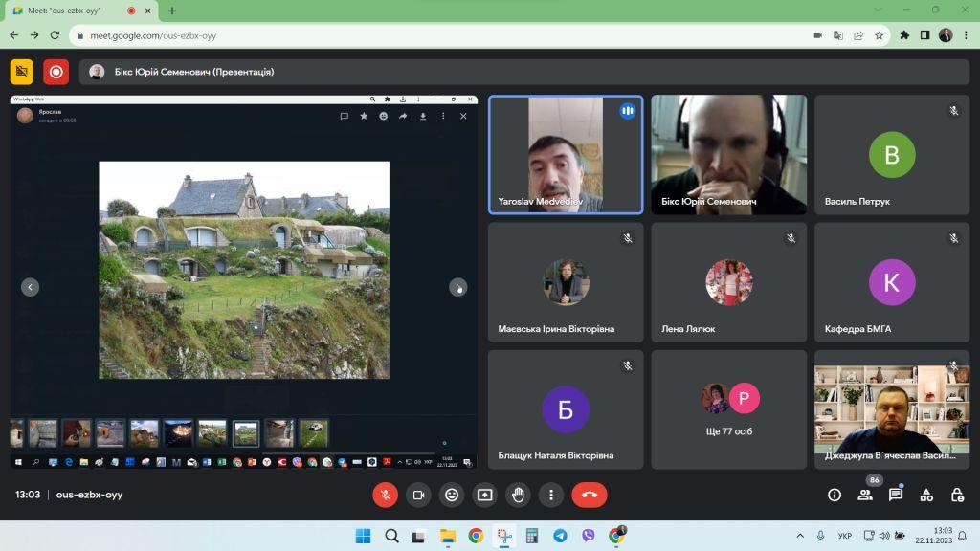Image resolution: width=980 pixels, height=551 pixels.
Task: Show the participants list icon
Action: point(865,495)
